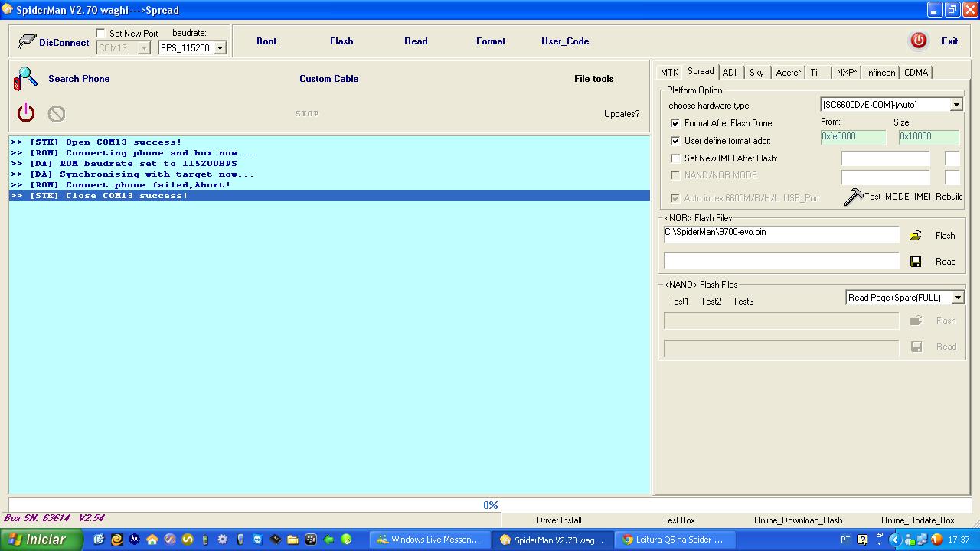Switch to the Infineon tab

[x=880, y=73]
